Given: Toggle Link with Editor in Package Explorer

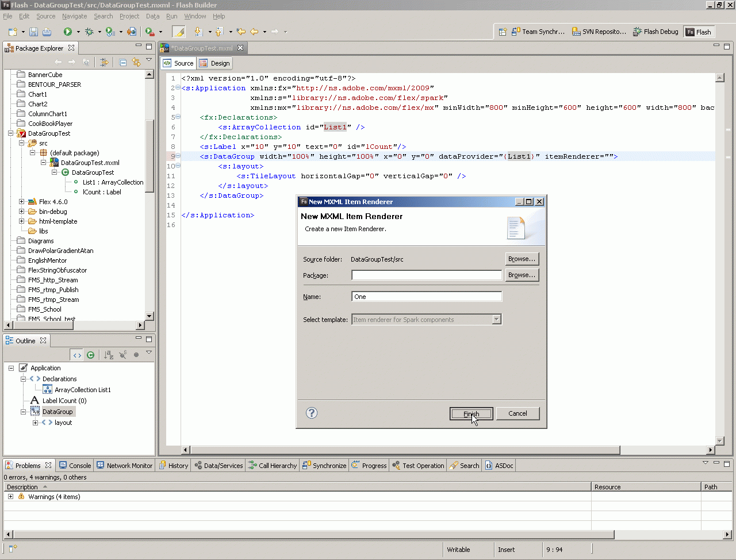Looking at the screenshot, I should [x=136, y=62].
